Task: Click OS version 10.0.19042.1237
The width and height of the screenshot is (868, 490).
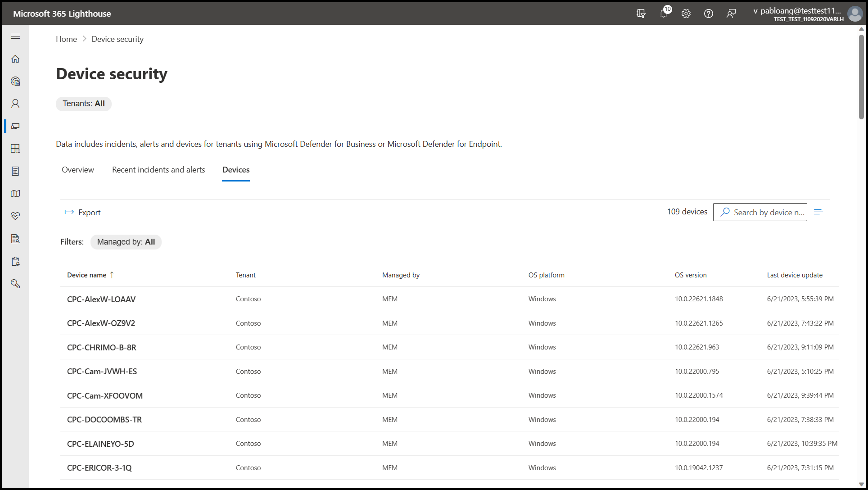Action: point(699,468)
